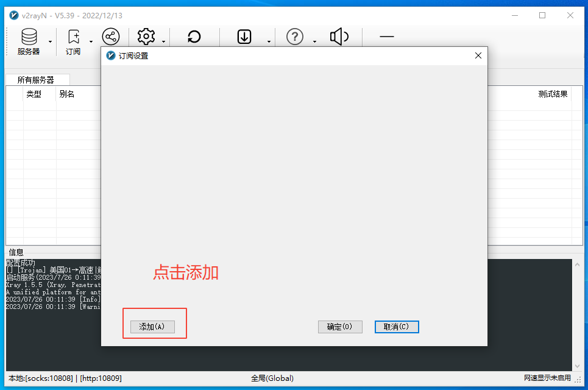Image resolution: width=588 pixels, height=390 pixels.
Task: Confirm with the 确定(O) button
Action: [339, 327]
